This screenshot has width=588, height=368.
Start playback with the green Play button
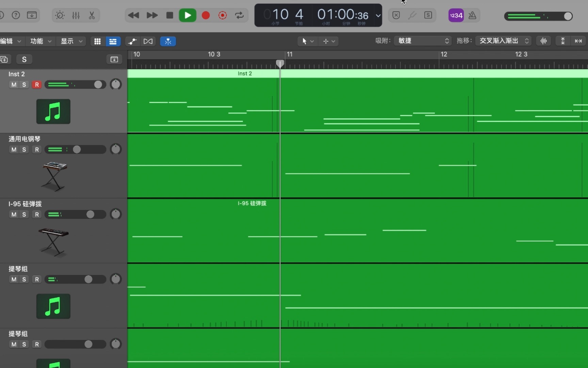[187, 15]
